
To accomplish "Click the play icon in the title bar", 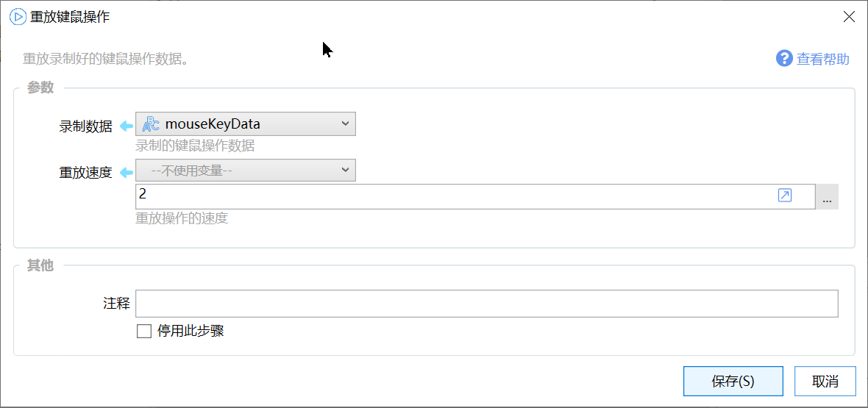I will [17, 17].
